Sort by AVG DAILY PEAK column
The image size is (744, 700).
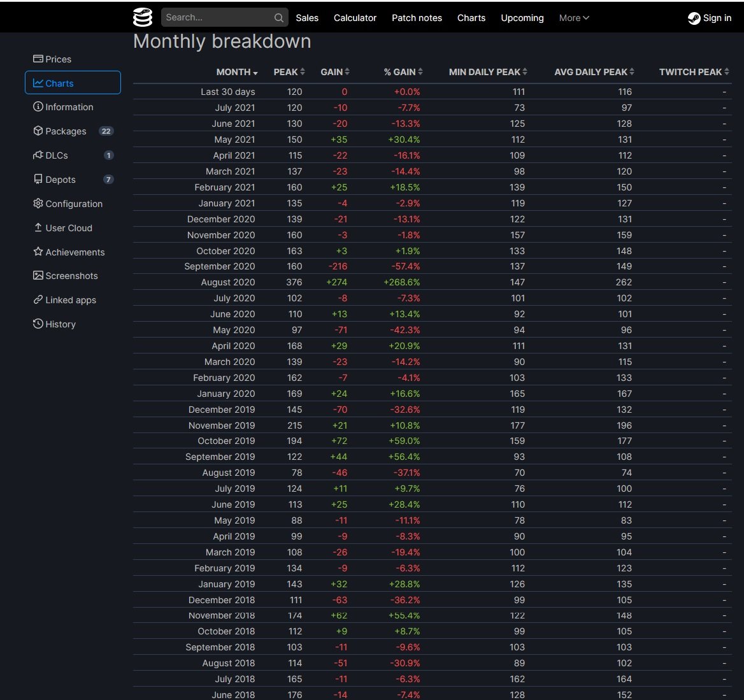coord(594,72)
